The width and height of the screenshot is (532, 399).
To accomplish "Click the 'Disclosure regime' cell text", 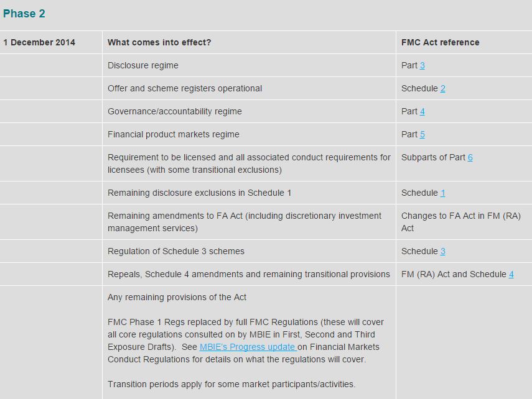I will [143, 66].
